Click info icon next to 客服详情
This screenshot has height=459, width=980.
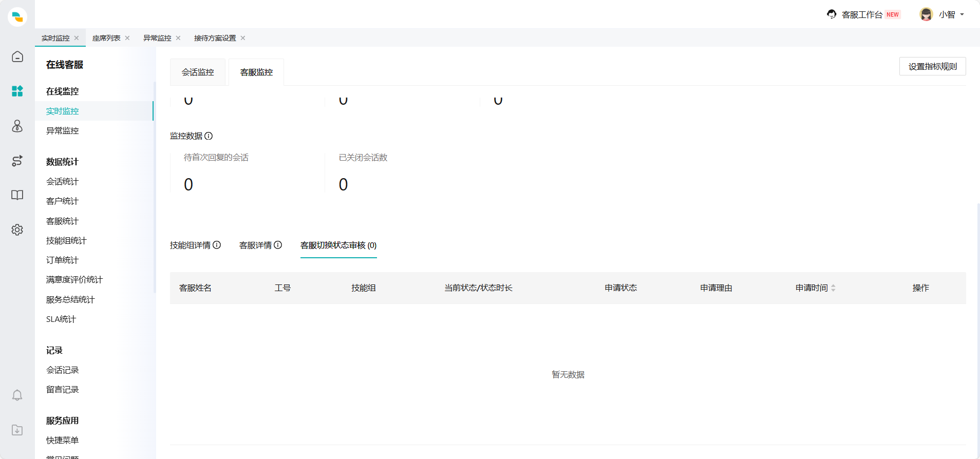pyautogui.click(x=278, y=245)
